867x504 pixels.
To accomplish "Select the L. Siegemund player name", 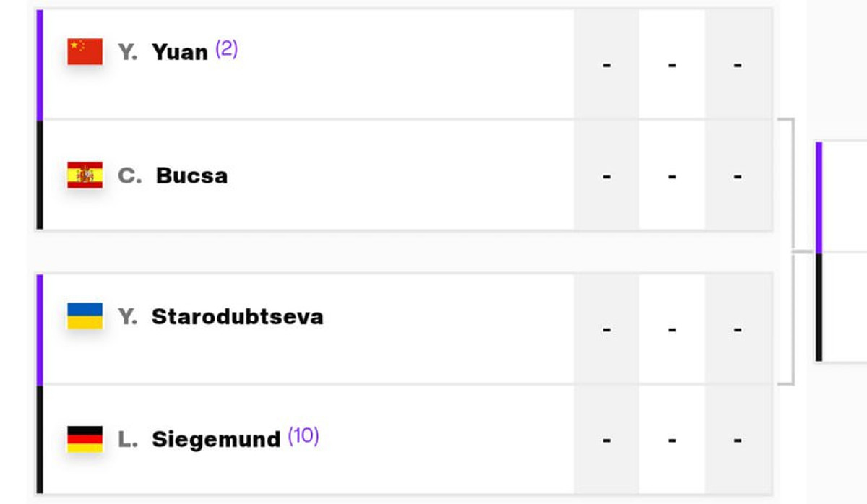I will click(x=199, y=439).
